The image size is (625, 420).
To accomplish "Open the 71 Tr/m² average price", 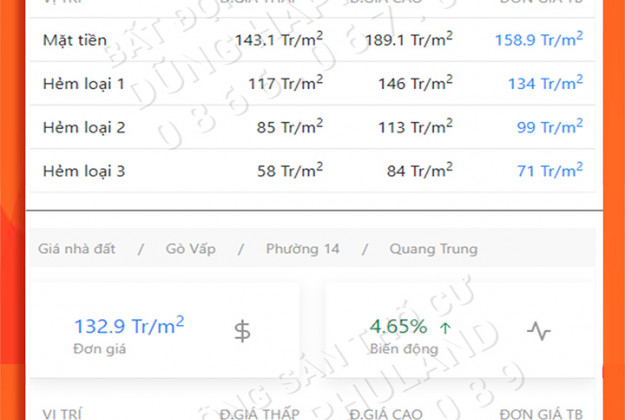I will point(550,171).
